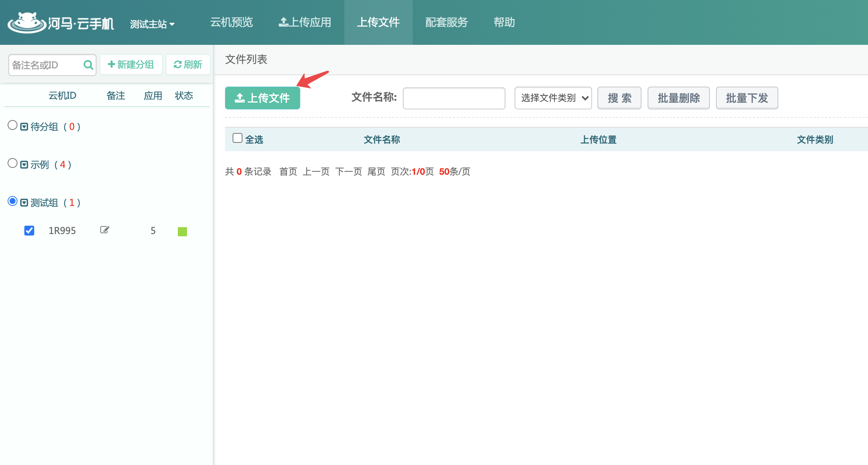Viewport: 868px width, 465px height.
Task: Collapse the 待分组 group arrow
Action: (24, 127)
